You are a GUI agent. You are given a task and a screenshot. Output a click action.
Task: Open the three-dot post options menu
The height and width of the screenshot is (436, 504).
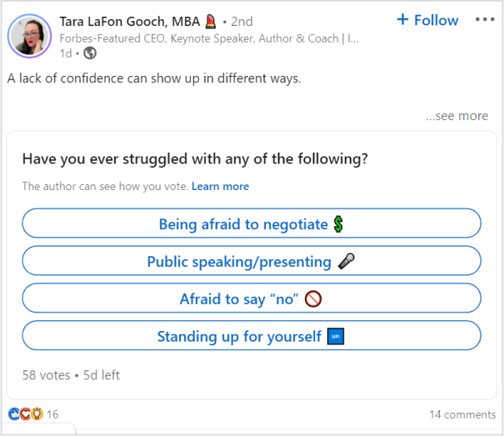[x=484, y=20]
